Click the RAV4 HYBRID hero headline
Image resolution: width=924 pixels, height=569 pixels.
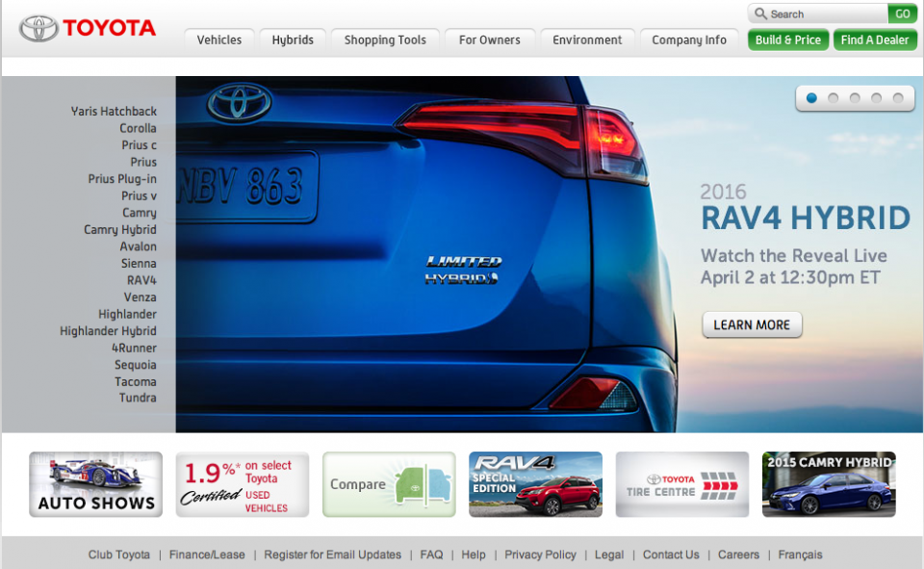[x=806, y=219]
